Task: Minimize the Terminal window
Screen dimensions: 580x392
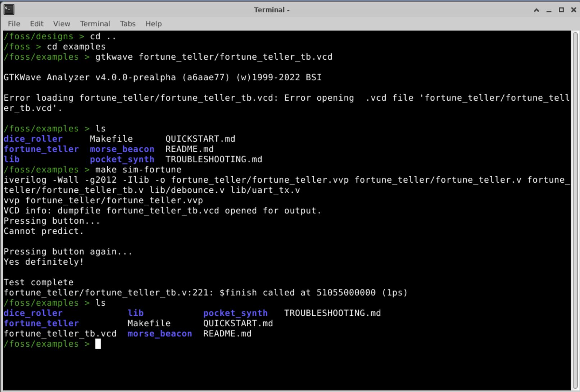Action: click(x=549, y=10)
